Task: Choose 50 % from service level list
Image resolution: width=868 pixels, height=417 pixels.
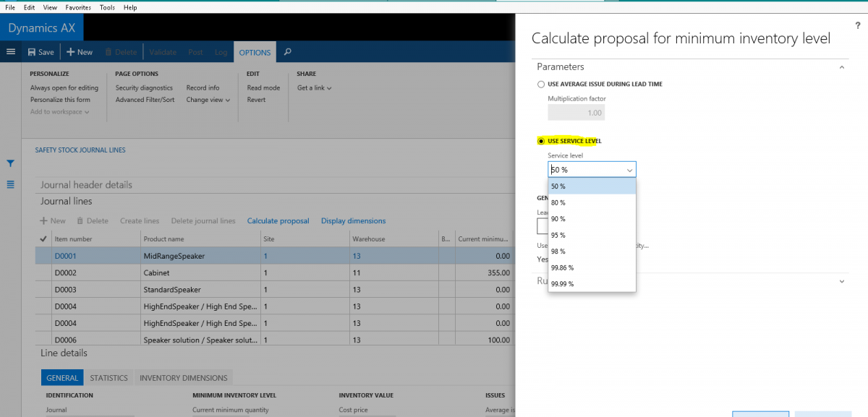Action: 592,186
